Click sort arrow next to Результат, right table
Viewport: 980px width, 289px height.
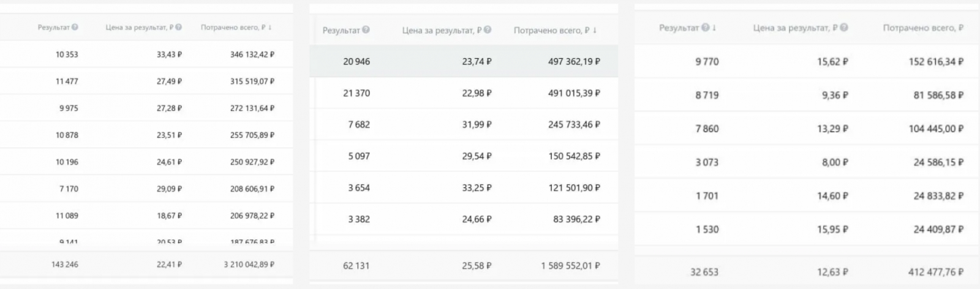(x=714, y=28)
